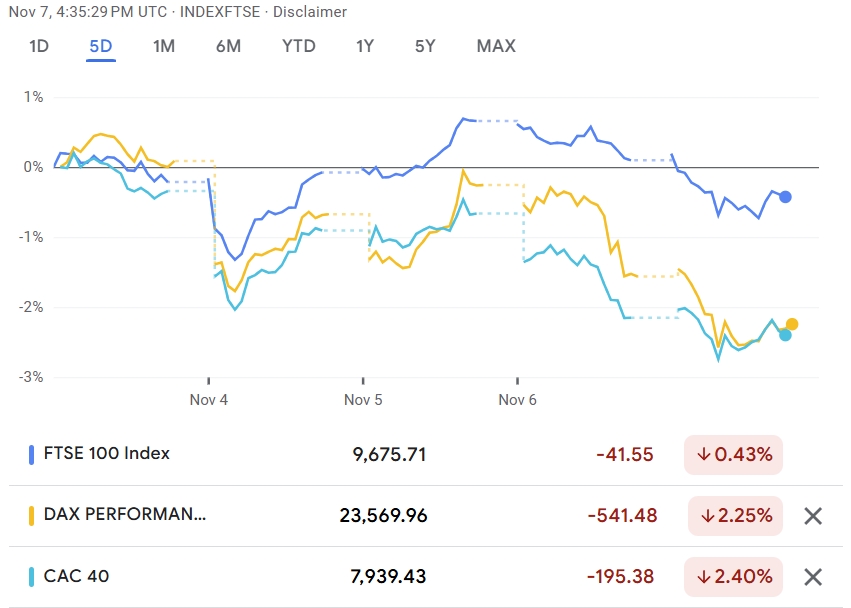Show the 6M time range
This screenshot has height=608, width=851.
pos(228,46)
